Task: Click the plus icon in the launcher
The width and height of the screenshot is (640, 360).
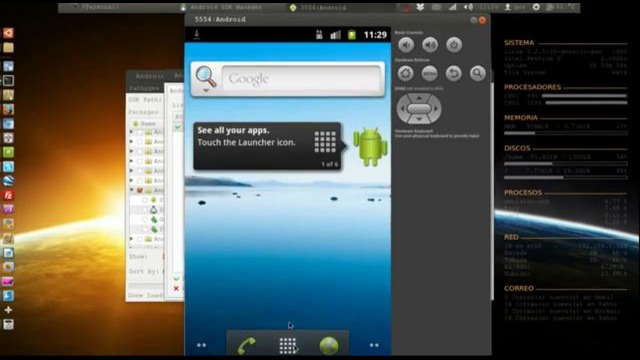Action: pos(8,310)
